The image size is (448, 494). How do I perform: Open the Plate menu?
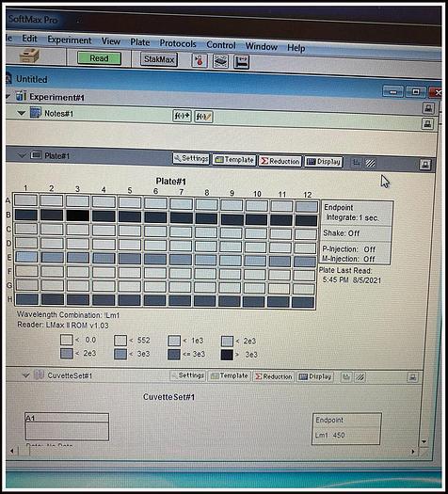(x=140, y=42)
